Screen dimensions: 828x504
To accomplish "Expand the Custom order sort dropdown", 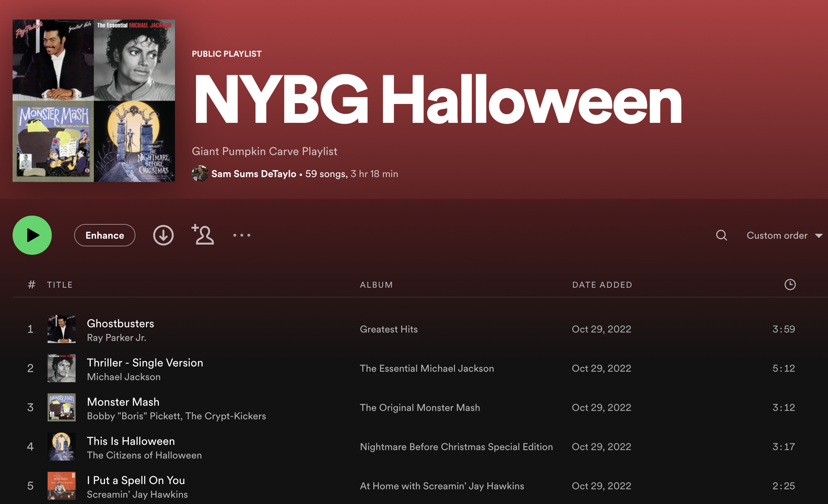I will click(x=777, y=235).
